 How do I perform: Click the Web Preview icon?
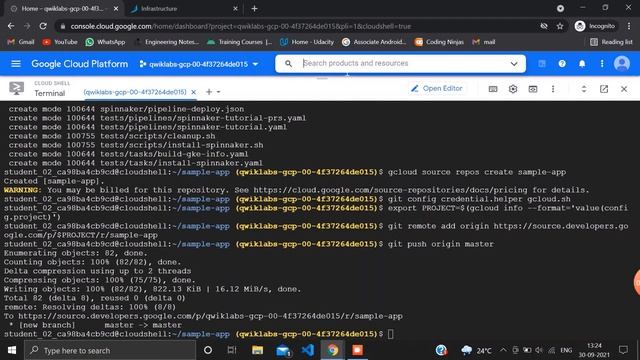(x=533, y=89)
